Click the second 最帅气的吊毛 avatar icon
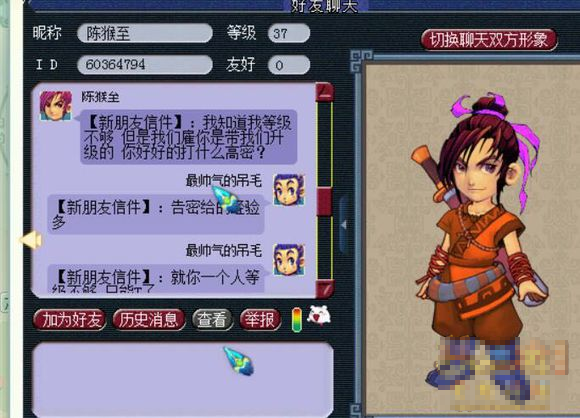 click(289, 259)
